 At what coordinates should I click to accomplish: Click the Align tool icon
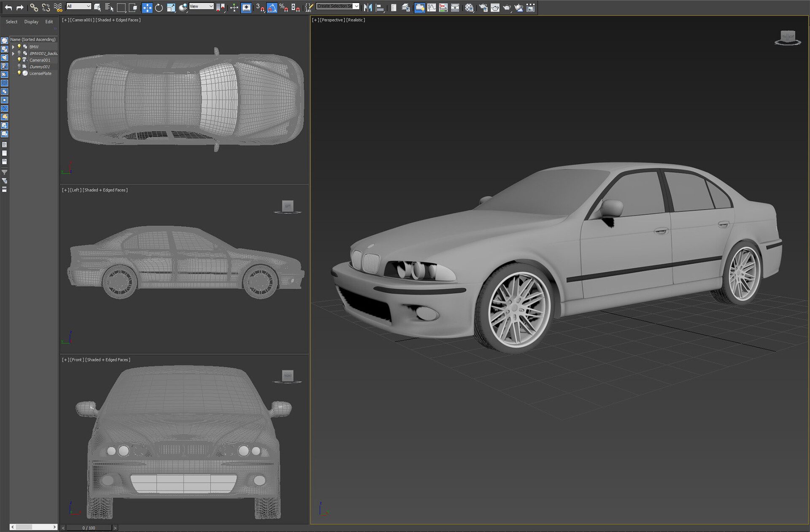tap(380, 8)
